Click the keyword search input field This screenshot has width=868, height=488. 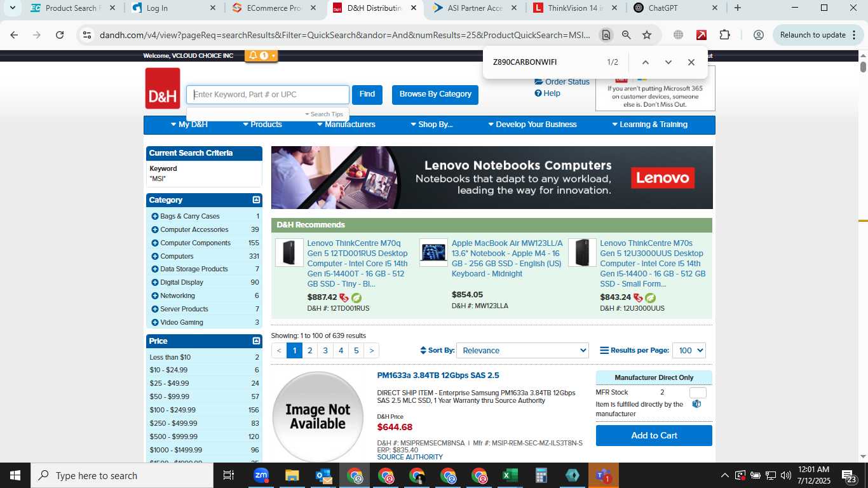pyautogui.click(x=268, y=95)
